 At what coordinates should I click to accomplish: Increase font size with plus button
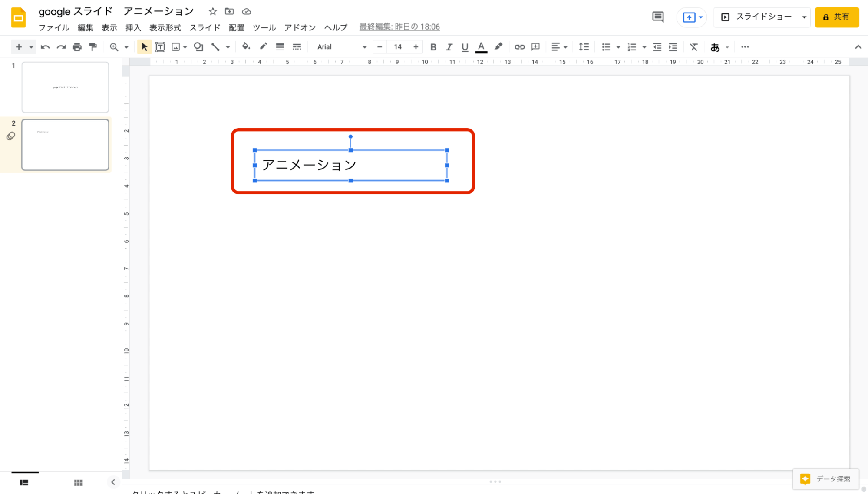[416, 47]
